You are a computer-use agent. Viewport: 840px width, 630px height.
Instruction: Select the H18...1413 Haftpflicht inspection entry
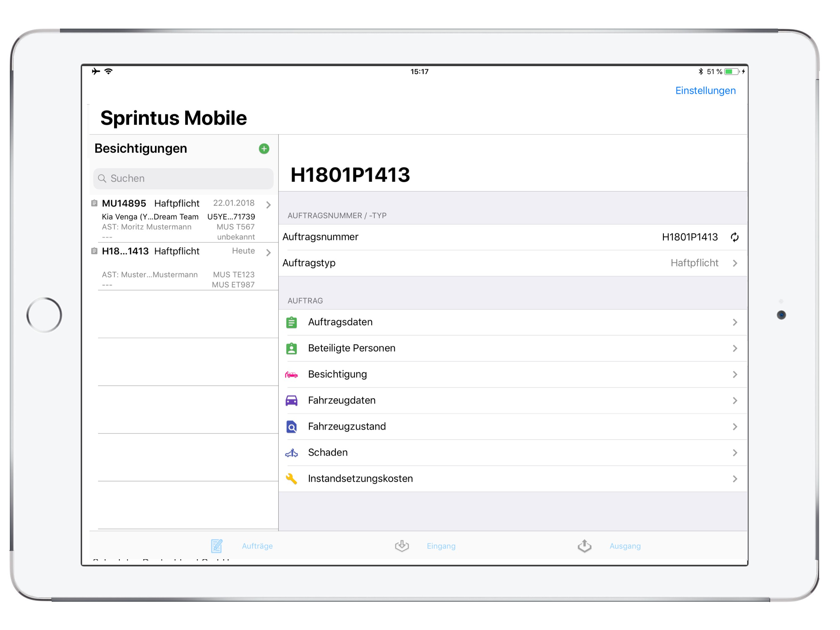pyautogui.click(x=184, y=266)
